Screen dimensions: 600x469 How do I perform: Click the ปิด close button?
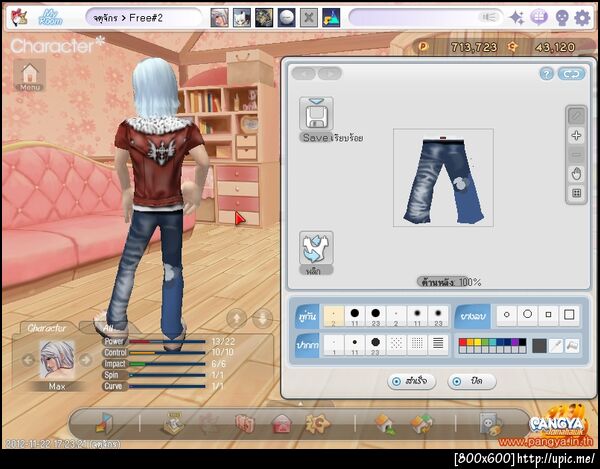[472, 381]
